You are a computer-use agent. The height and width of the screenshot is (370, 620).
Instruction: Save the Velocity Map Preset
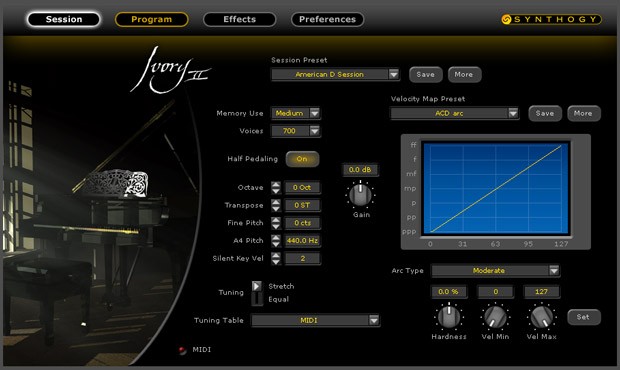(545, 113)
